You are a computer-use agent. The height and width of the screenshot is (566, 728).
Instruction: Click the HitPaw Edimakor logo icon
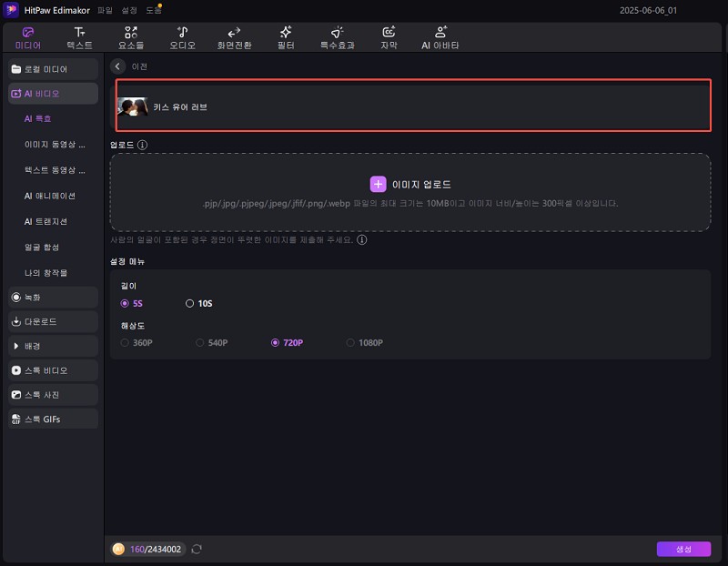point(11,10)
